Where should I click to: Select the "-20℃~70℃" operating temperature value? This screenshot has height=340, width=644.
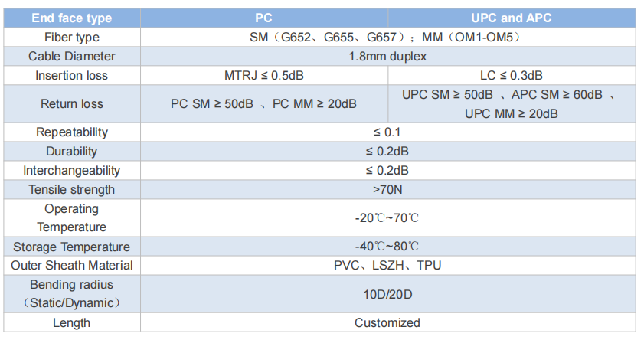tap(387, 217)
